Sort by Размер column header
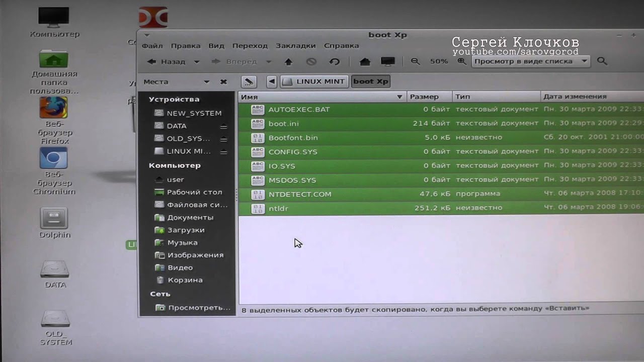This screenshot has width=644, height=362. click(x=429, y=97)
